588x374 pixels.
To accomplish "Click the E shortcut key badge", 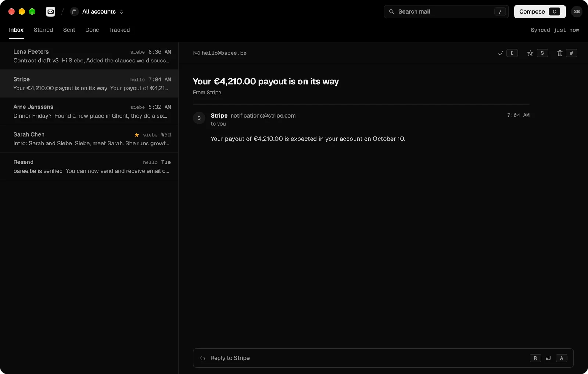I will (x=512, y=53).
